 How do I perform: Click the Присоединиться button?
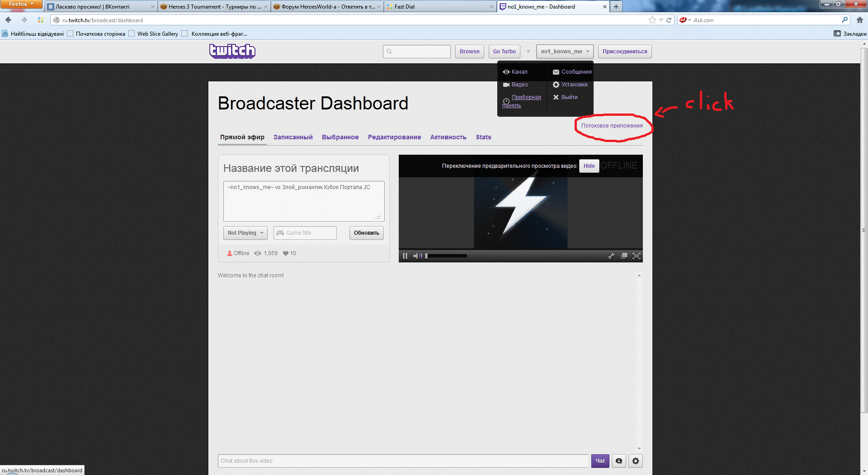point(625,52)
